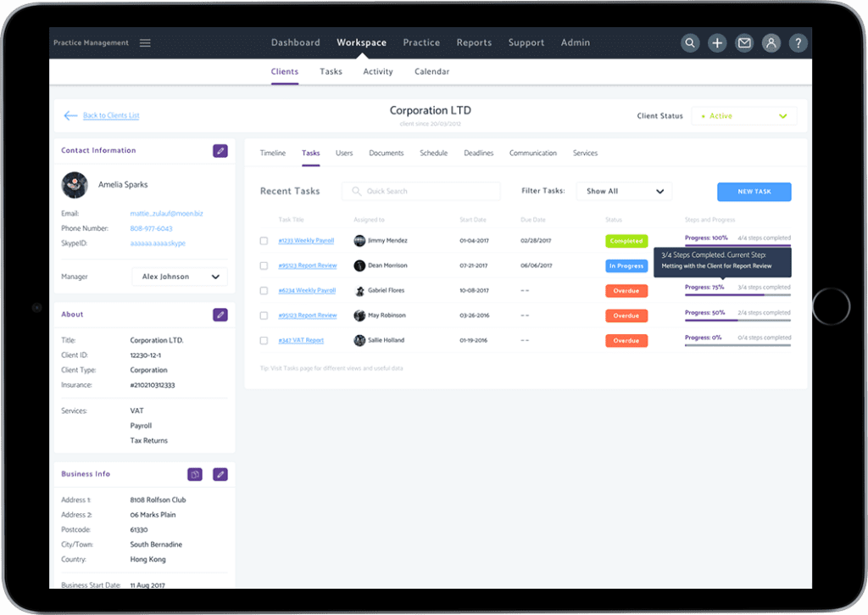Viewport: 868px width, 615px height.
Task: Open the Client Status Active dropdown
Action: click(743, 115)
